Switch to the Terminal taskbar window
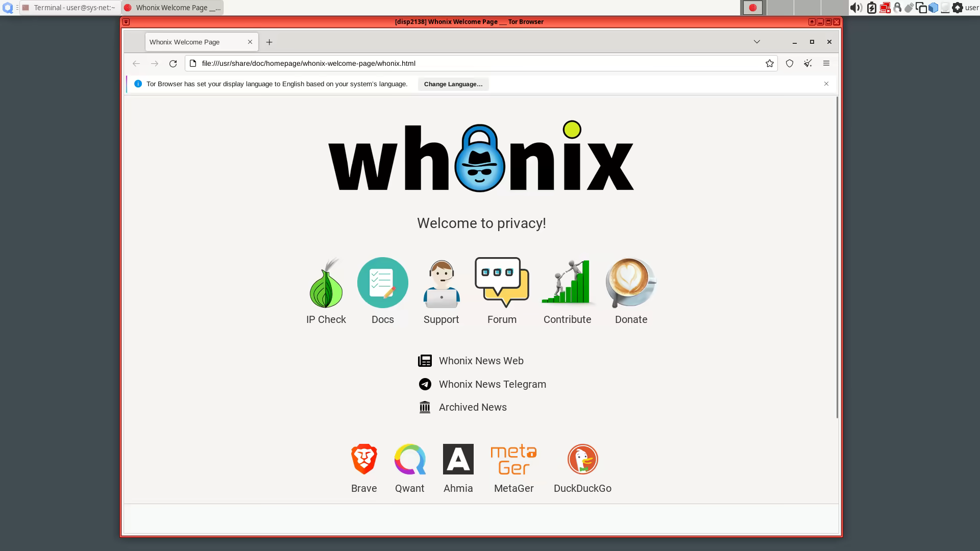The image size is (980, 551). click(70, 8)
